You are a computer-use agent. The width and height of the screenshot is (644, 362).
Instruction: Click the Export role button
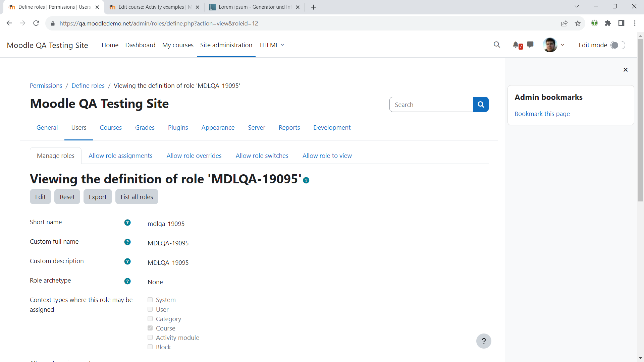click(98, 197)
